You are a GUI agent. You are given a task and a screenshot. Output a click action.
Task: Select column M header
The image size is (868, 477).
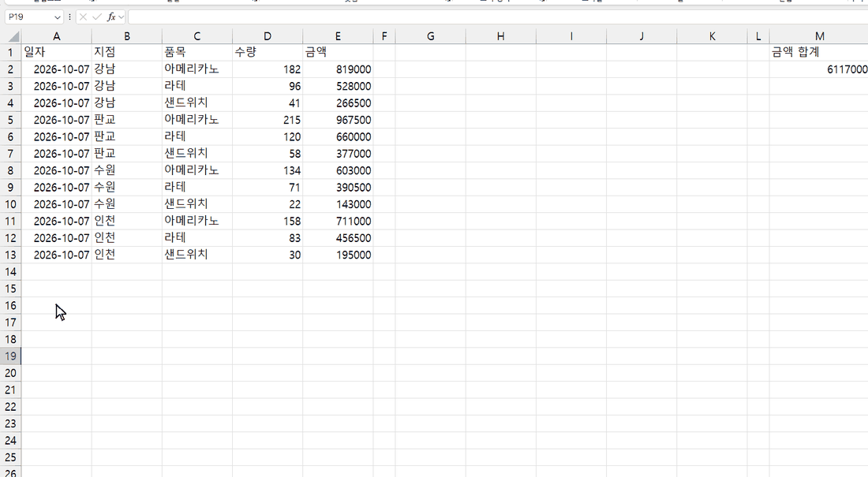(x=819, y=36)
